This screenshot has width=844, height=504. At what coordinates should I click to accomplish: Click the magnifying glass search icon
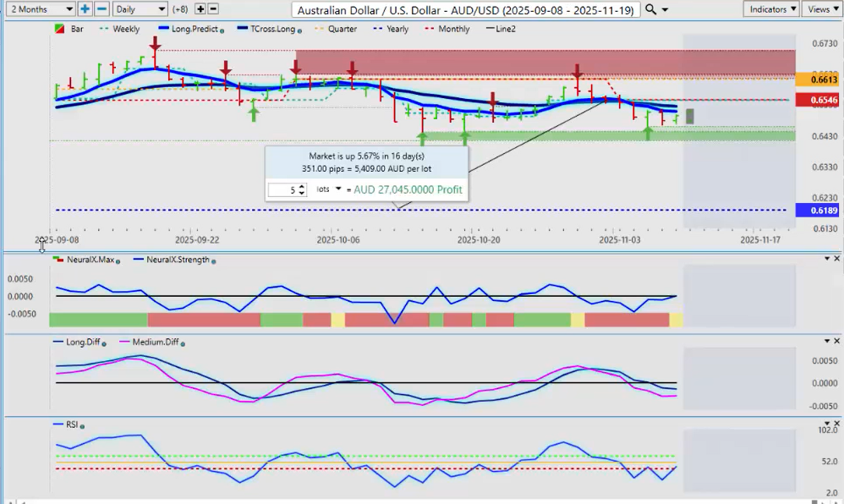650,9
